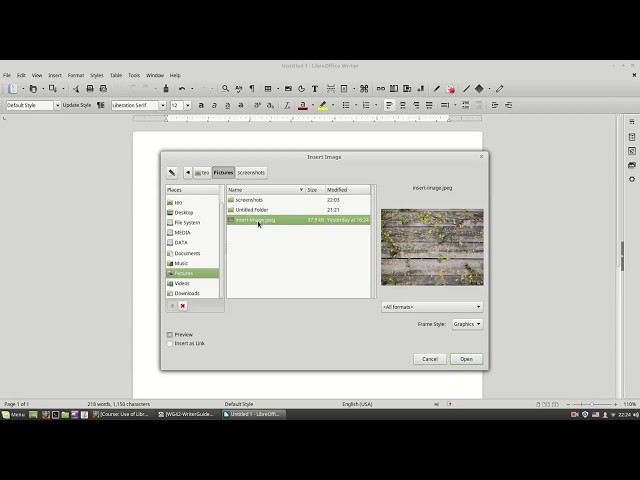
Task: Click the Insert Table icon
Action: [268, 89]
